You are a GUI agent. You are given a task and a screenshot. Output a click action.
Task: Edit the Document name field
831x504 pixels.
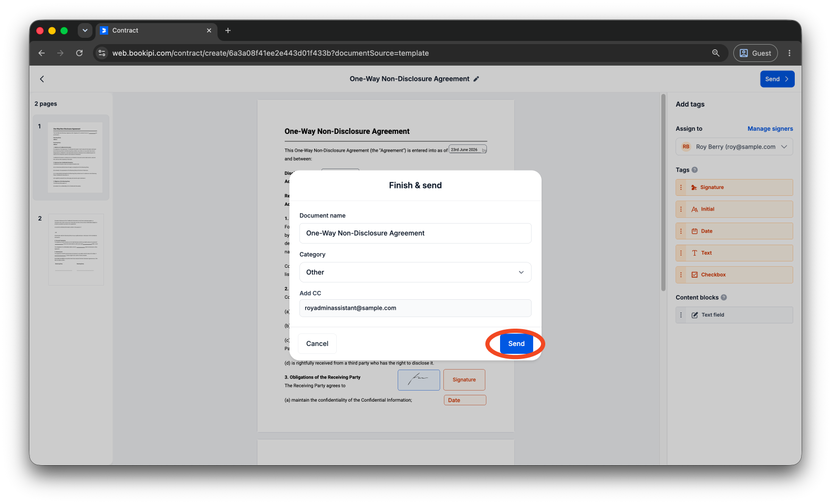[x=415, y=233]
